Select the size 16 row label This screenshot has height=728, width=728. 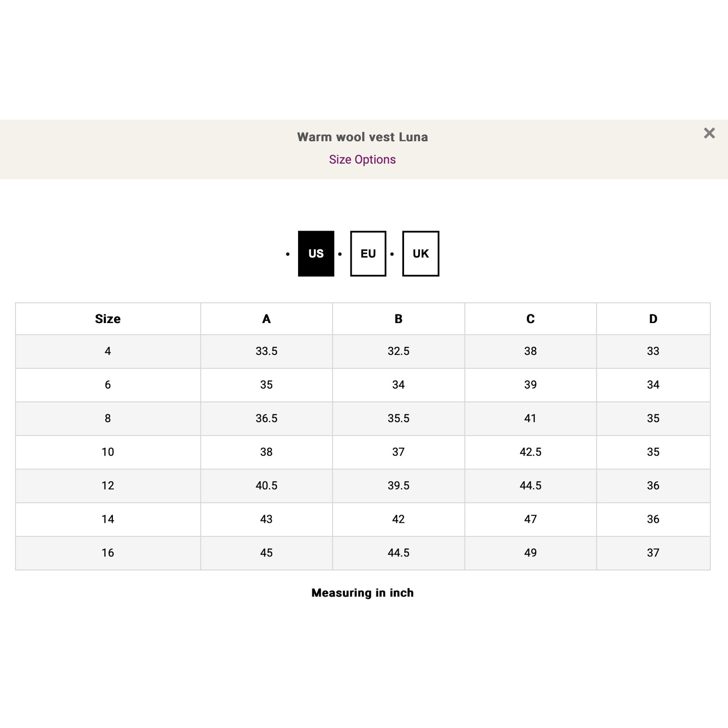(108, 553)
